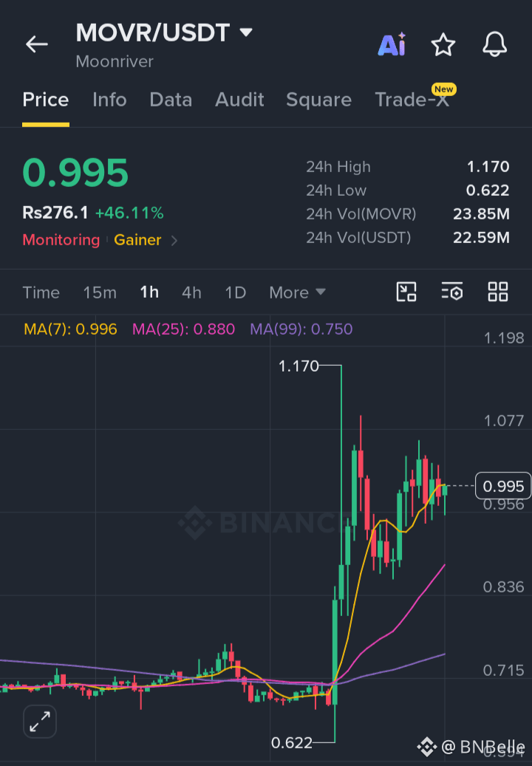This screenshot has height=766, width=532.
Task: Set a price alert with the bell icon
Action: point(494,44)
